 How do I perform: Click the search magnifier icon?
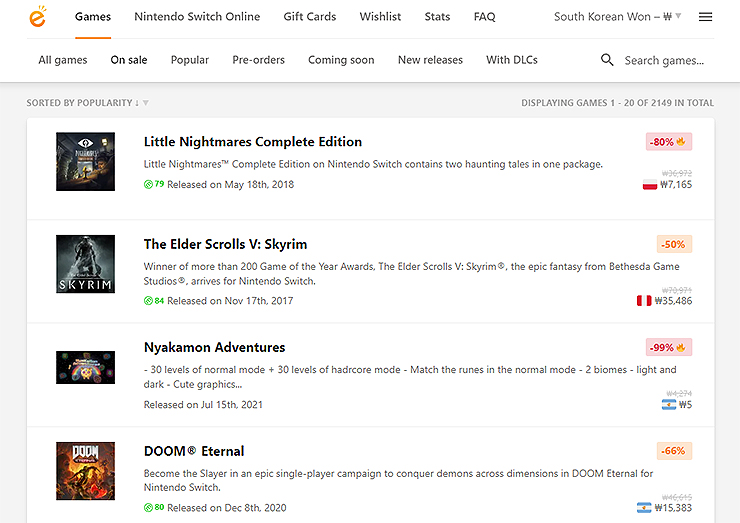click(x=607, y=60)
